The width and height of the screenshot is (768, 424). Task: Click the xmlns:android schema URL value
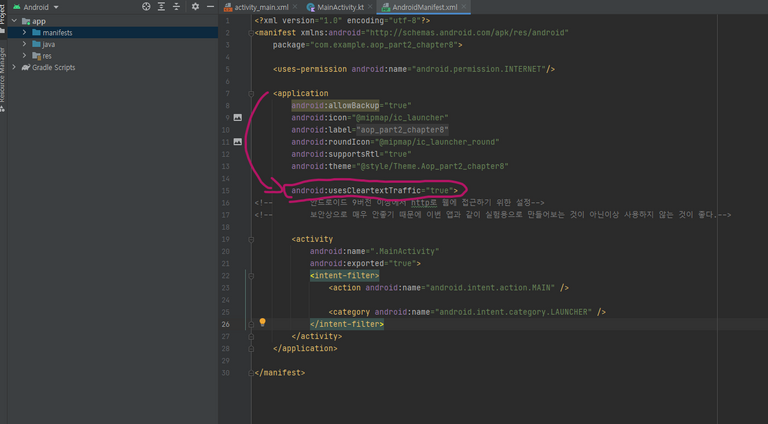point(465,33)
